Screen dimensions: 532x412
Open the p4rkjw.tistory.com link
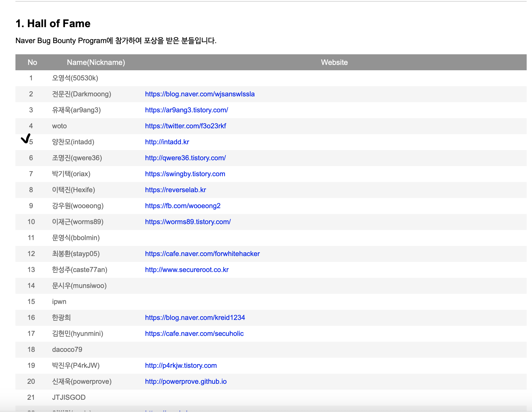pos(181,365)
